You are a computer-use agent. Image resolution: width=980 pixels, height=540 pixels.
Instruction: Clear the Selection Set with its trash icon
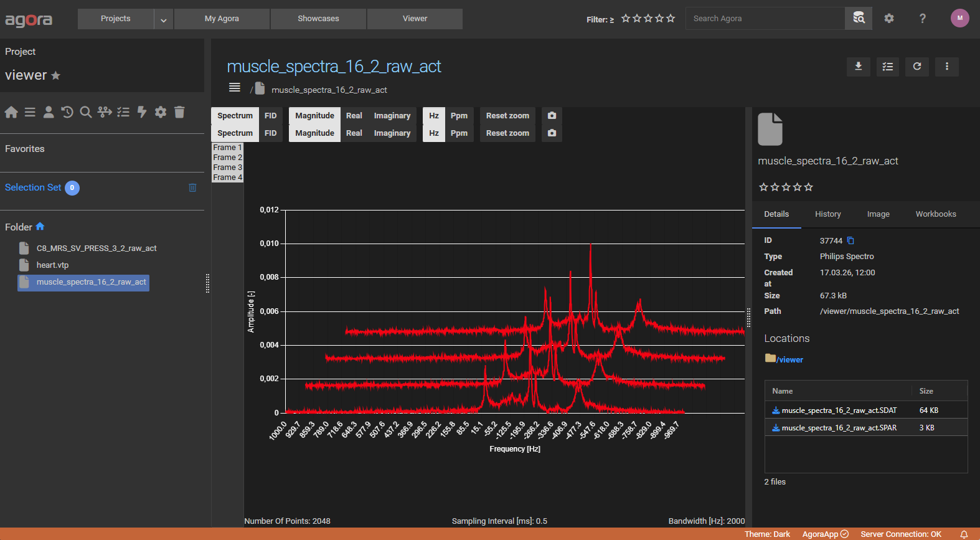coord(192,187)
